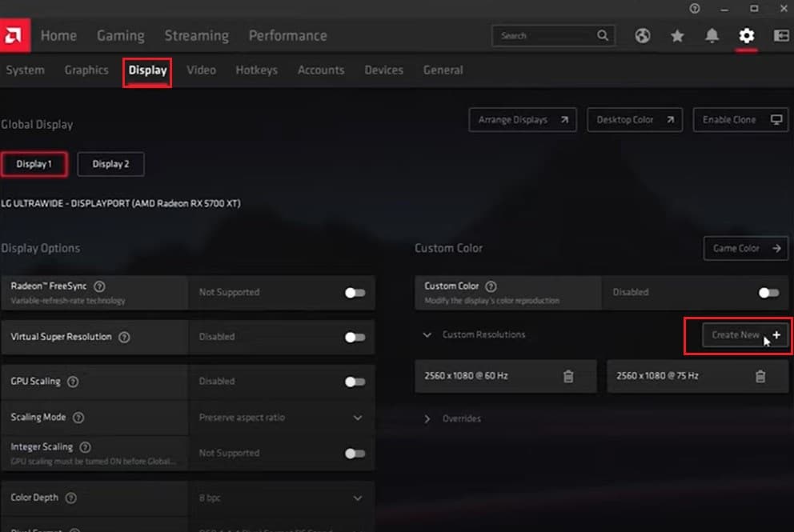Delete the 2560 x 1080 @ 75 Hz resolution

pos(760,376)
